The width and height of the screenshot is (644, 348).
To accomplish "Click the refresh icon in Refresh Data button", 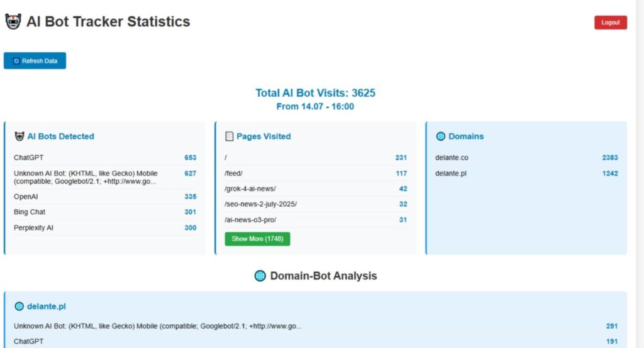I will tap(16, 61).
